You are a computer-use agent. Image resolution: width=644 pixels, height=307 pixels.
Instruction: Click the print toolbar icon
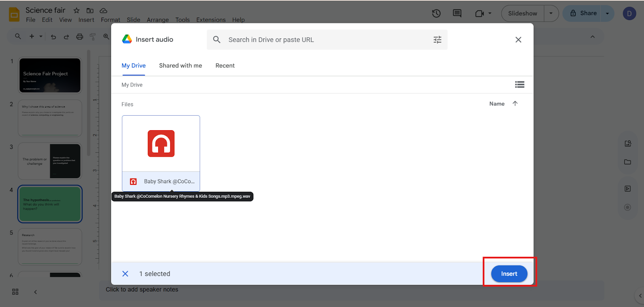tap(80, 37)
